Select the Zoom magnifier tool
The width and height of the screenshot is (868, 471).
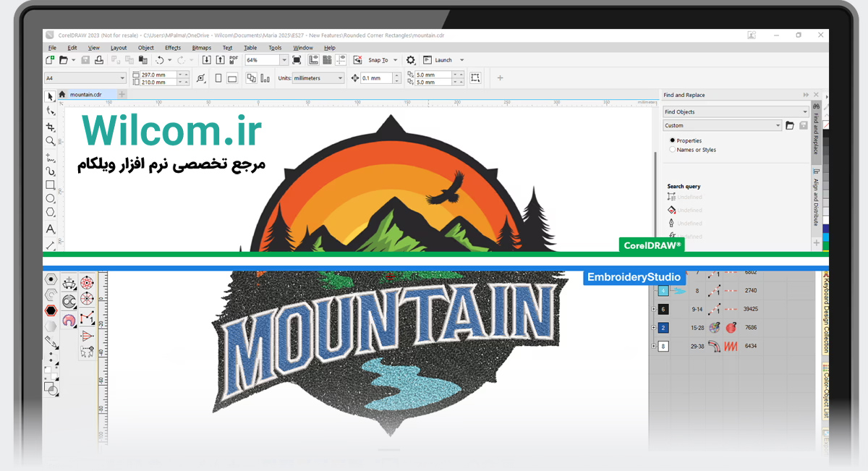click(51, 141)
